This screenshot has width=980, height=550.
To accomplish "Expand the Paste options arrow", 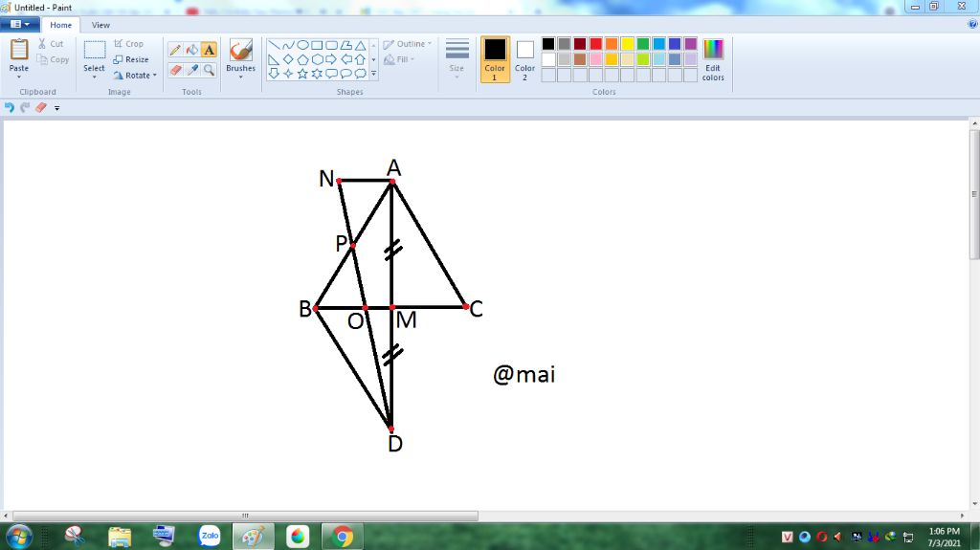I will (19, 77).
